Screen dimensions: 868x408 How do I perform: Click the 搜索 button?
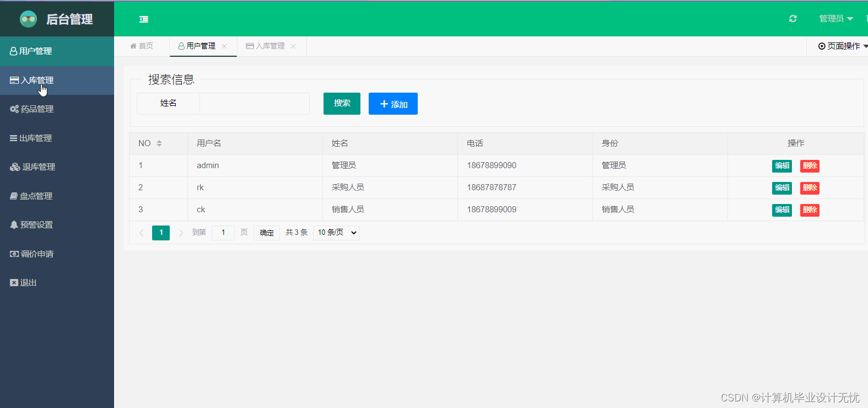point(342,104)
